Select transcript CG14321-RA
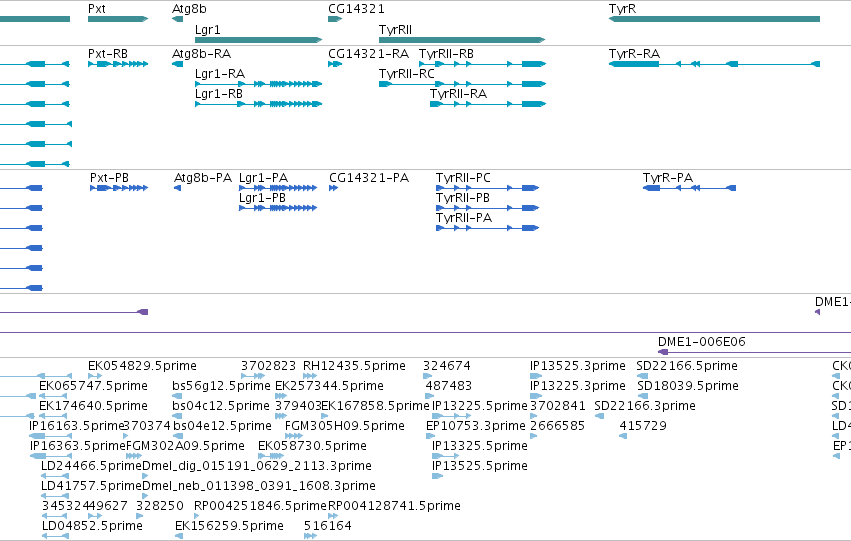851x541 pixels. (x=335, y=64)
